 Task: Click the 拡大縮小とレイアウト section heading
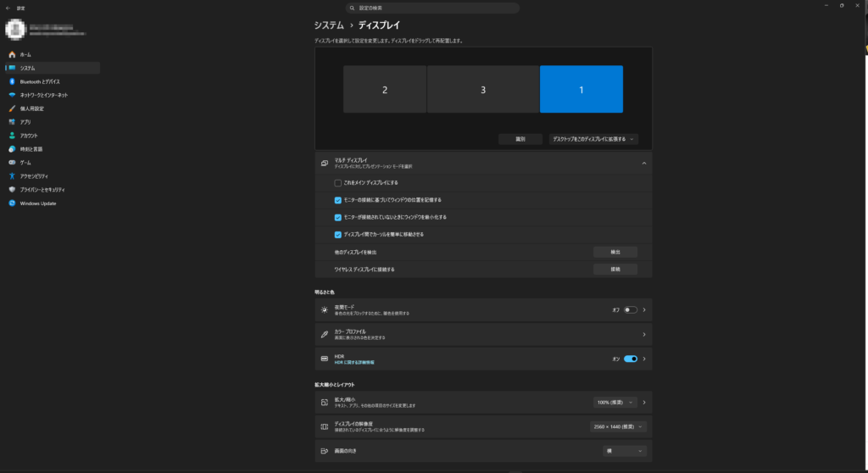[x=334, y=384]
